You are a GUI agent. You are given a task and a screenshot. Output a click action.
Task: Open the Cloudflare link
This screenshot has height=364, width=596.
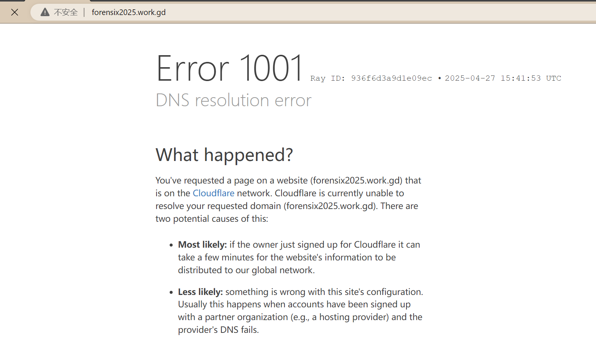[213, 193]
